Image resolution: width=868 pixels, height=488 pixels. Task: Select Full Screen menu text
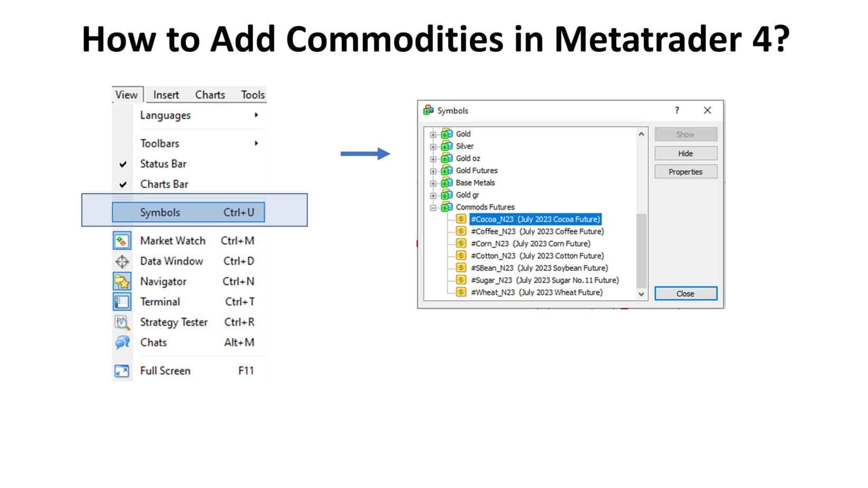[165, 371]
